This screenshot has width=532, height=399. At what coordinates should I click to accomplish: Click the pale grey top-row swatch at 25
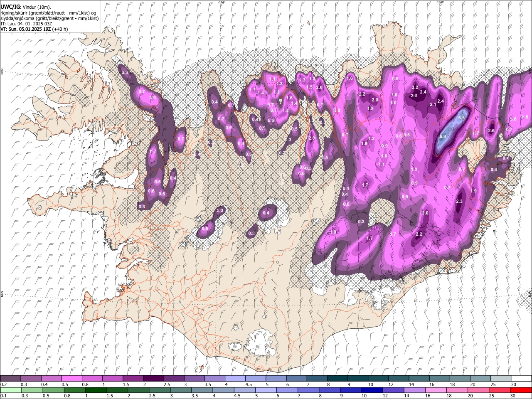point(501,379)
